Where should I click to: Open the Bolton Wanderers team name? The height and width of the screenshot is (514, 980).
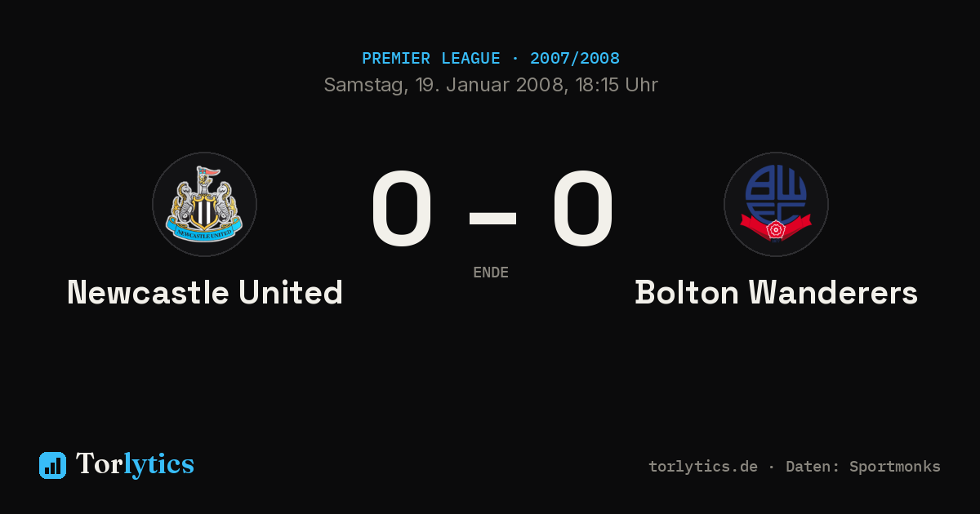777,292
